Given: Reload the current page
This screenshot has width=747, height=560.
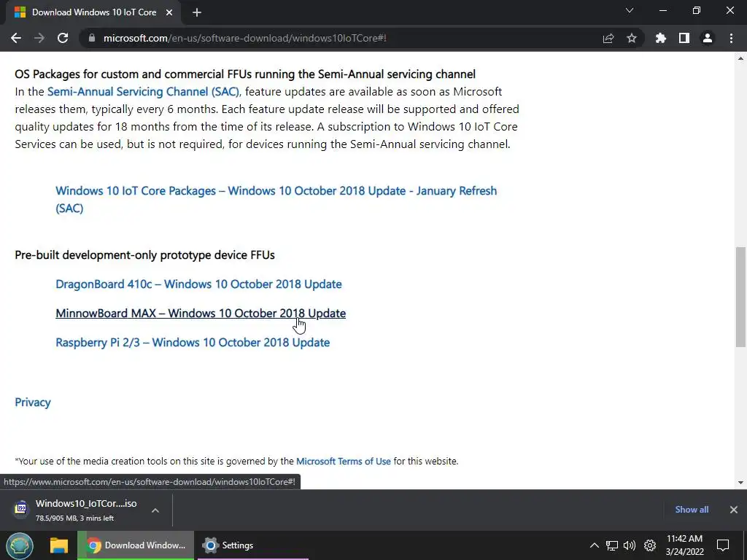Looking at the screenshot, I should 63,38.
